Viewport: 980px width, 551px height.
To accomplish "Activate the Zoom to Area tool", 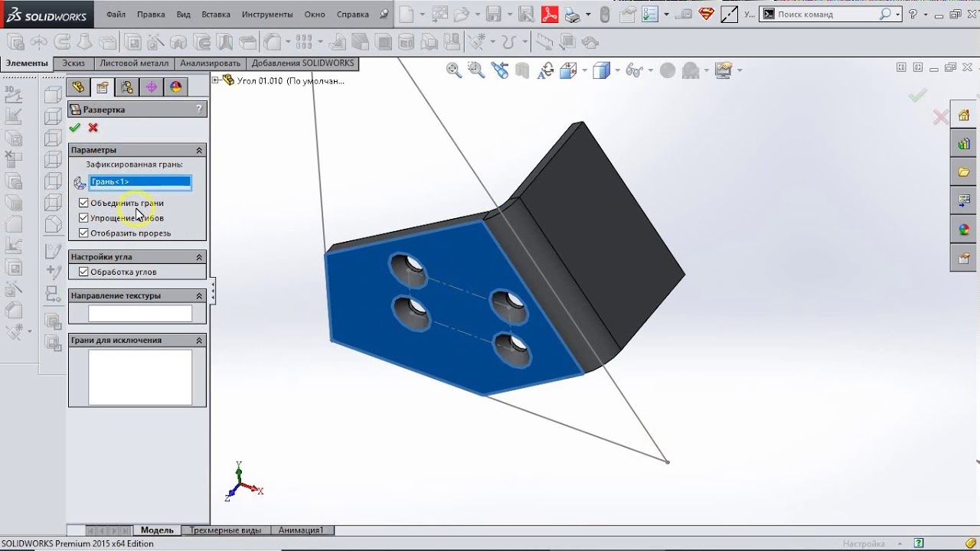I will point(476,70).
